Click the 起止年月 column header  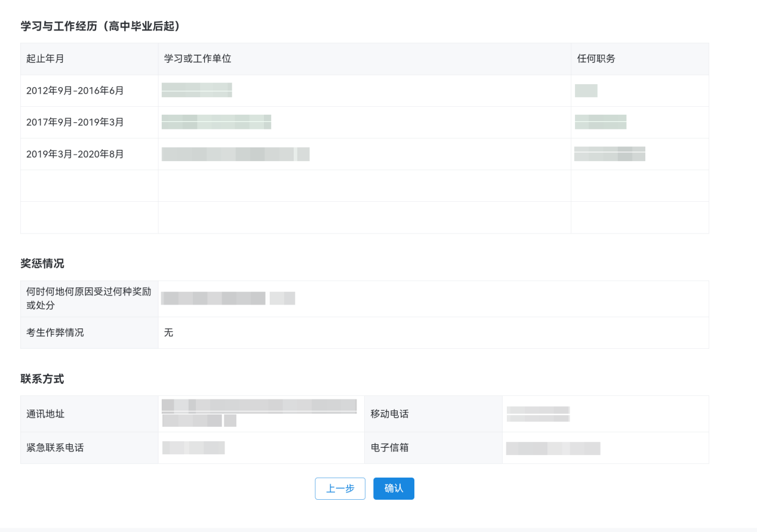[x=45, y=59]
